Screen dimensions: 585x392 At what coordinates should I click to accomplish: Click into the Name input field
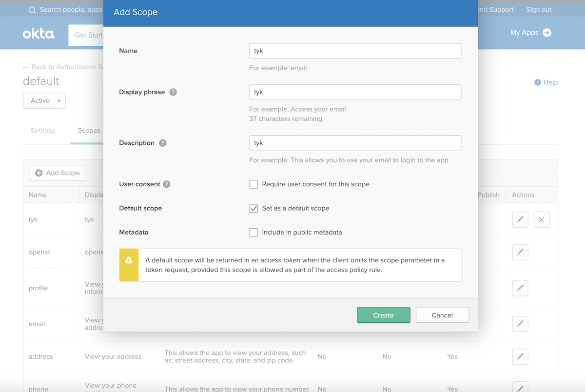pos(355,51)
